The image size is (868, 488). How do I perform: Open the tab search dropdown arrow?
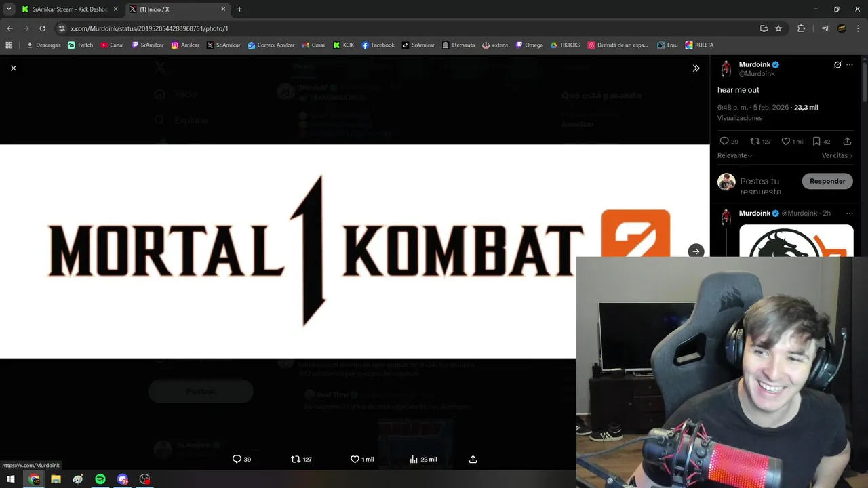(9, 9)
